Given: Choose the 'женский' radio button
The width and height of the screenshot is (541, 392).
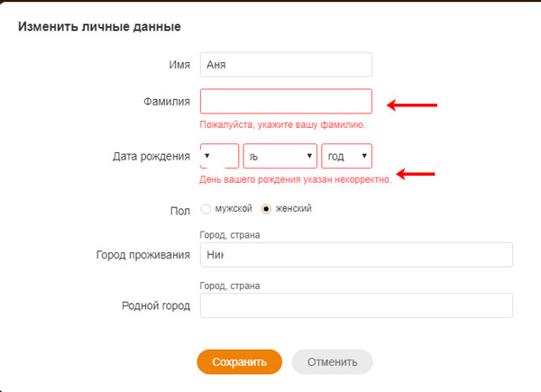Looking at the screenshot, I should tap(266, 209).
